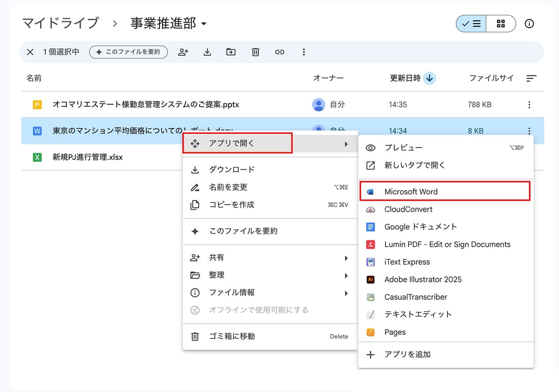Choose ゴミ箱に移動 in the context menu
Screen dimensions: 559x392
pos(270,337)
